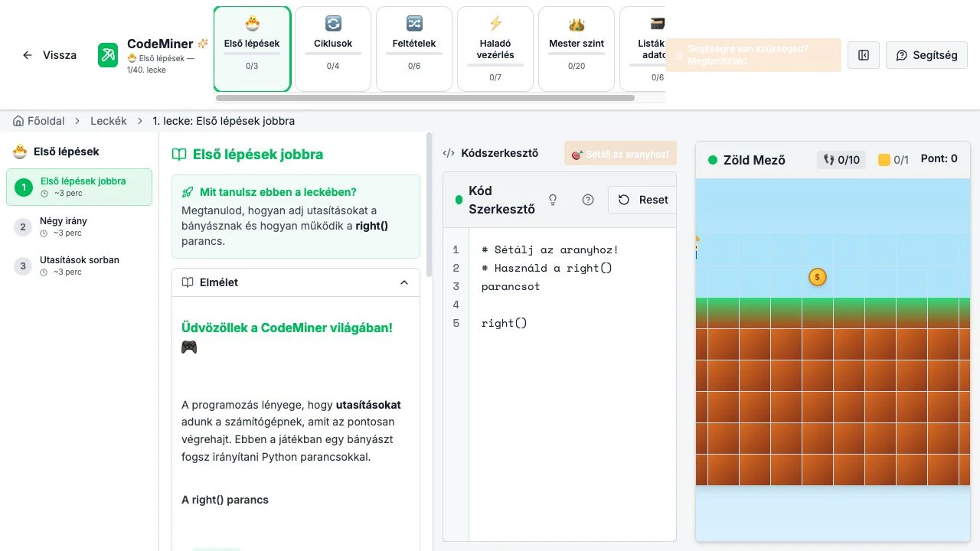This screenshot has height=551, width=980.
Task: Toggle the sidebar panel layout icon
Action: (864, 55)
